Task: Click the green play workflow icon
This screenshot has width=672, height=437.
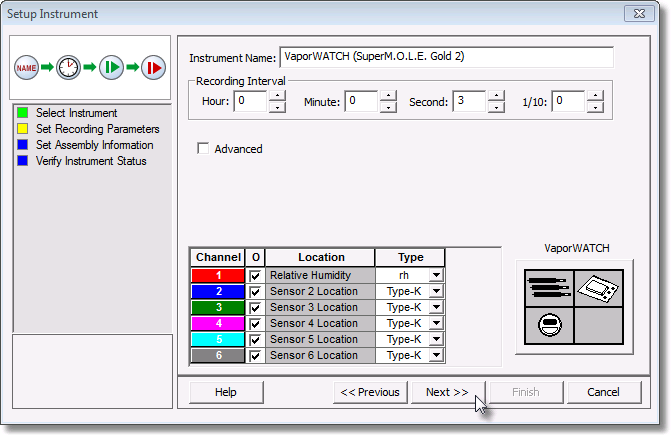Action: click(x=111, y=68)
